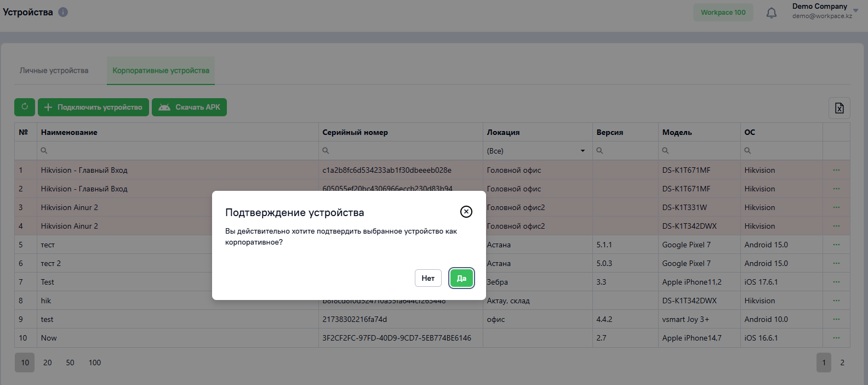The image size is (868, 385).
Task: Click Скачать APK android button
Action: [x=189, y=107]
